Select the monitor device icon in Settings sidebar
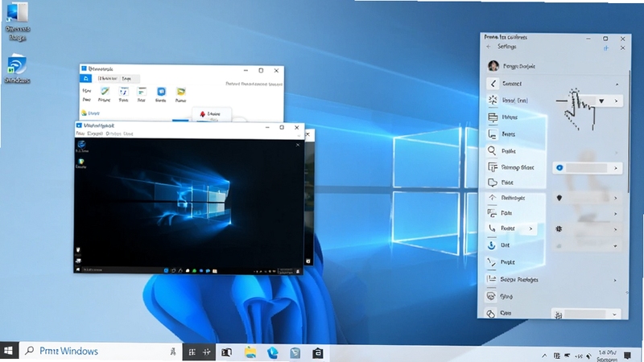 click(x=493, y=134)
